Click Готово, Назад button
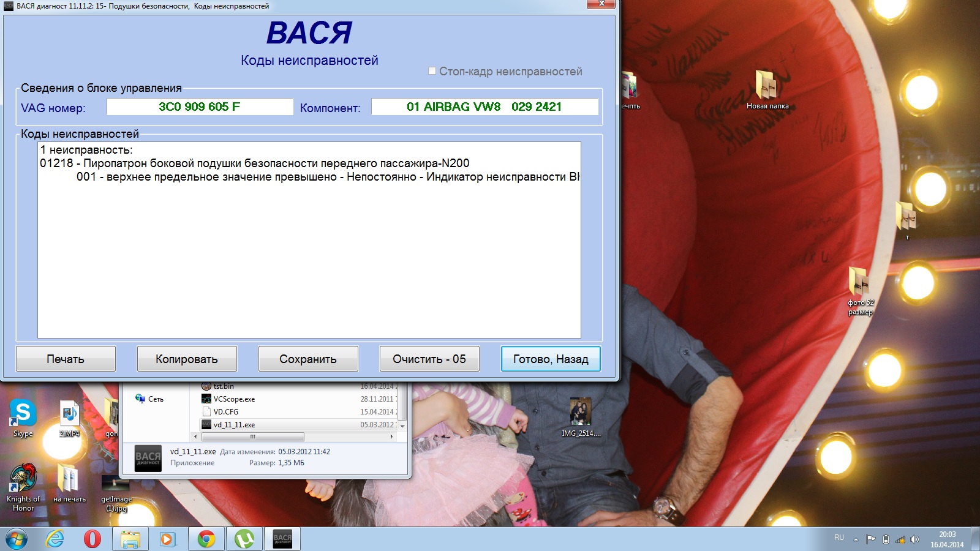This screenshot has height=551, width=980. (551, 359)
